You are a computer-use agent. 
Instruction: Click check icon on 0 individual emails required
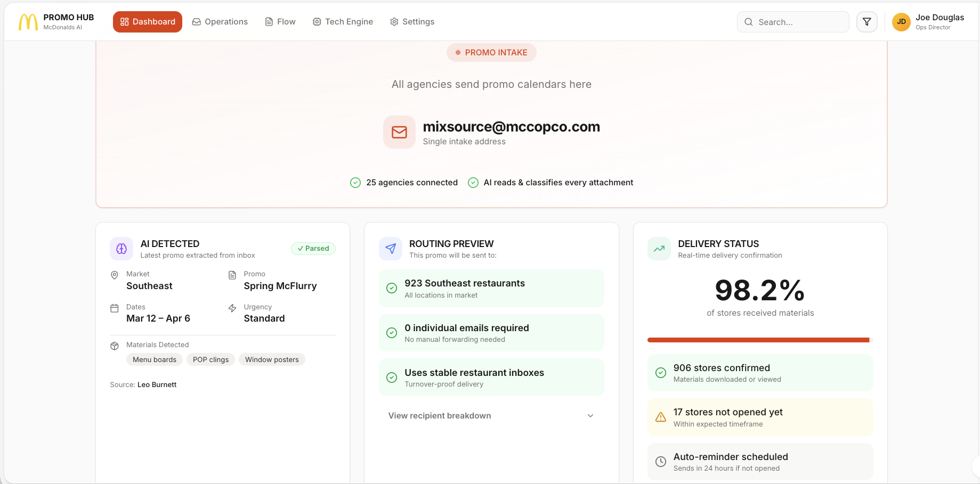click(x=392, y=333)
